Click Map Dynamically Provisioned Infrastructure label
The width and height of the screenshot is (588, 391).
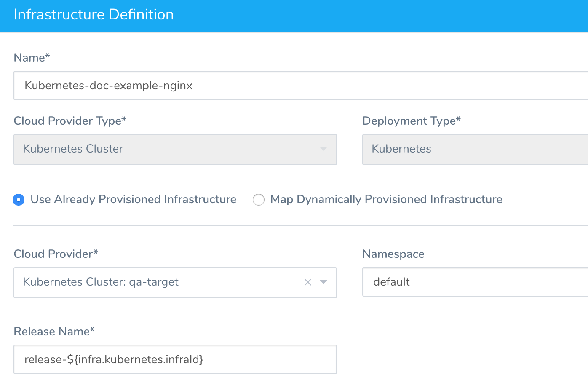pyautogui.click(x=386, y=199)
